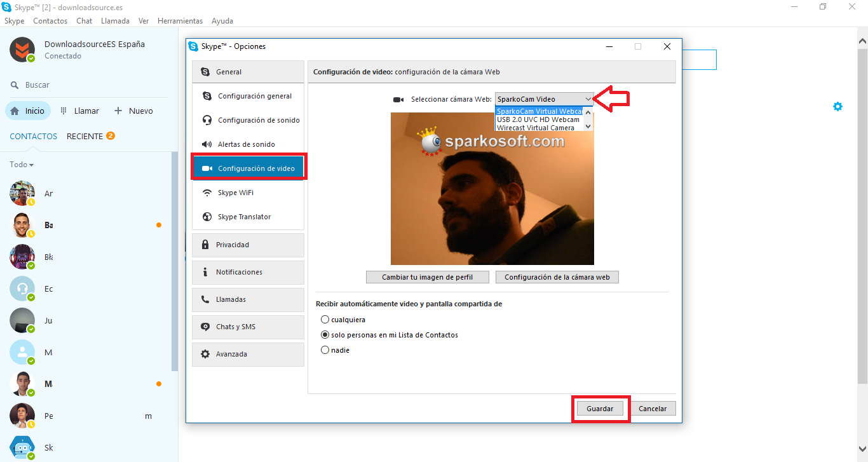Open contact Ba avatar in list

tap(22, 225)
